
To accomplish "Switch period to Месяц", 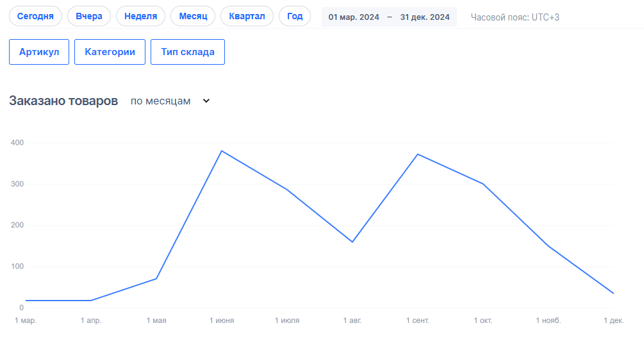I will pyautogui.click(x=193, y=16).
